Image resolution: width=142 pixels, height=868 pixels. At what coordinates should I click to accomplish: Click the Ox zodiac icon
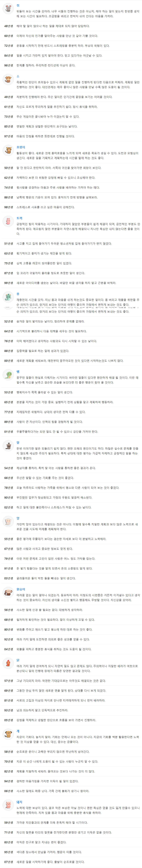(x=8, y=80)
